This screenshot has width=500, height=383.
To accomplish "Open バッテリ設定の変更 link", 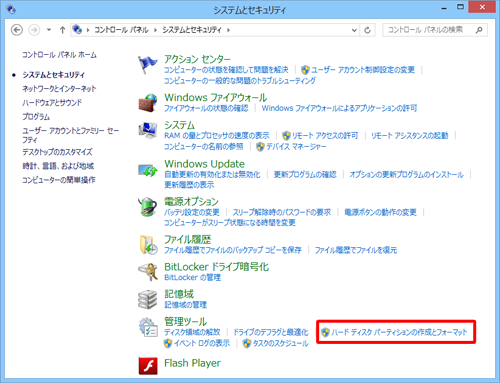I will click(192, 212).
